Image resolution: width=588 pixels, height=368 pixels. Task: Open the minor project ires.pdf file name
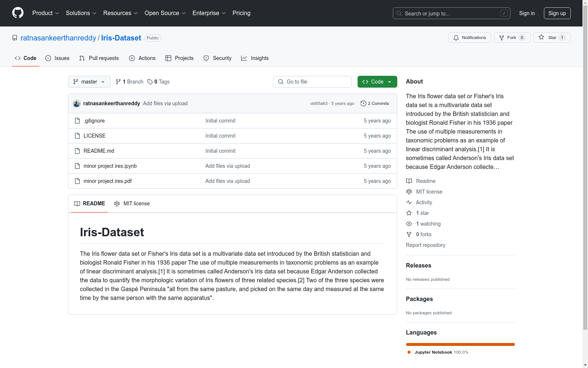(x=108, y=181)
